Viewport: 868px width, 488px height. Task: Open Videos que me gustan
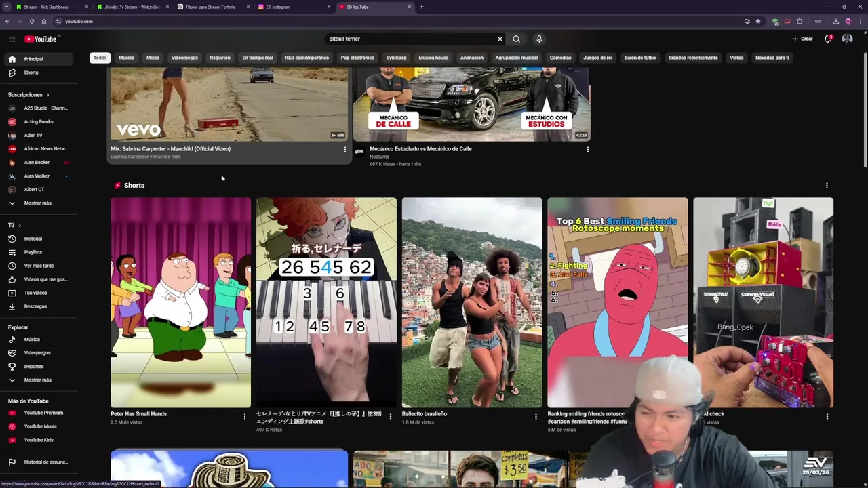coord(38,279)
